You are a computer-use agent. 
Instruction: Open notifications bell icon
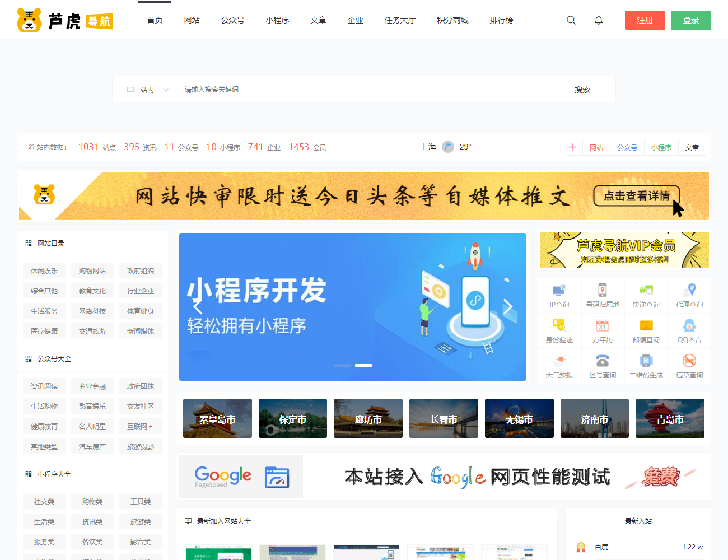click(x=599, y=20)
